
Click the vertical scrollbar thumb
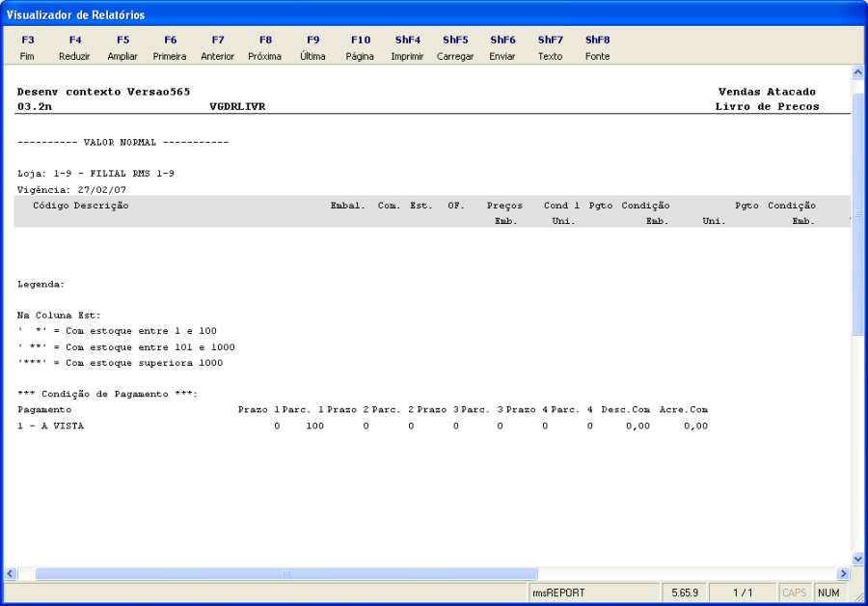coord(857,214)
